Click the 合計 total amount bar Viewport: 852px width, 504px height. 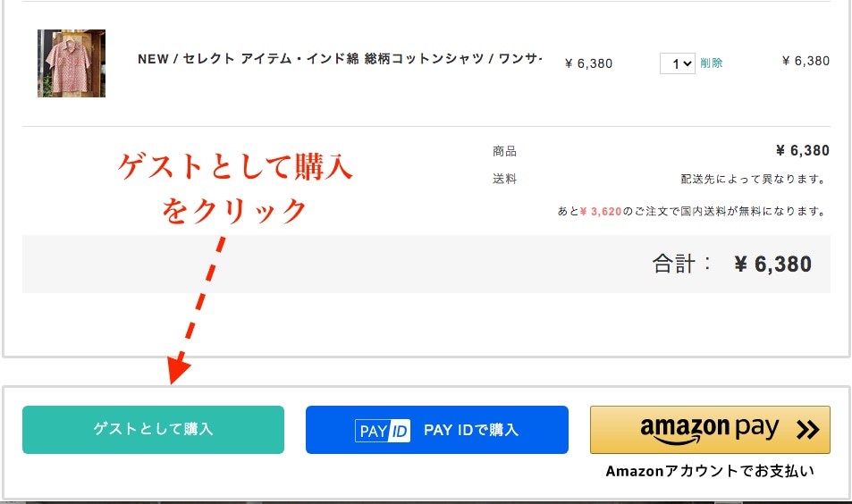pos(426,264)
